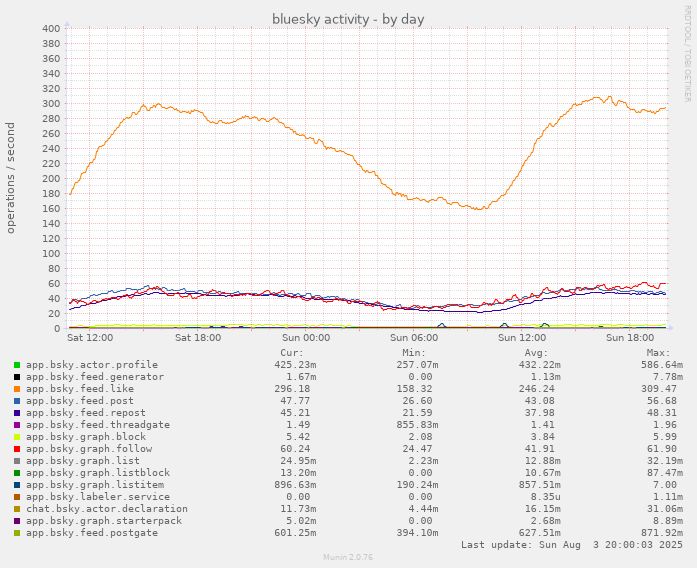This screenshot has height=568, width=697.
Task: Click the 'app.bsky.graph.listitem' legend label
Action: pyautogui.click(x=95, y=485)
